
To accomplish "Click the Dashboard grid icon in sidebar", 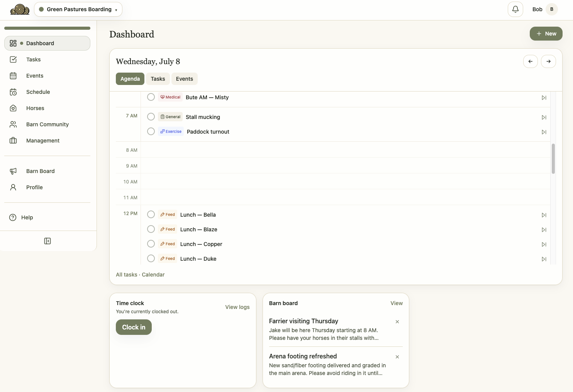I will point(13,43).
